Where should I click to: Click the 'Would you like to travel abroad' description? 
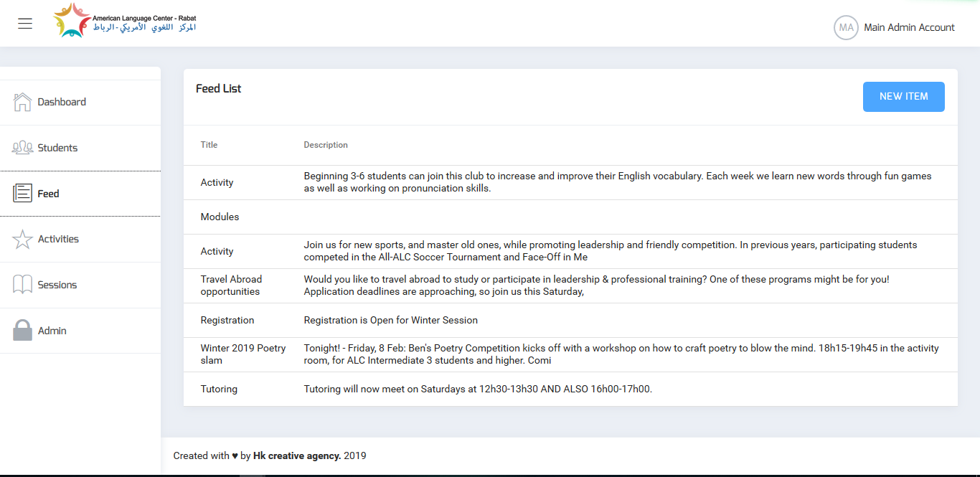[596, 285]
